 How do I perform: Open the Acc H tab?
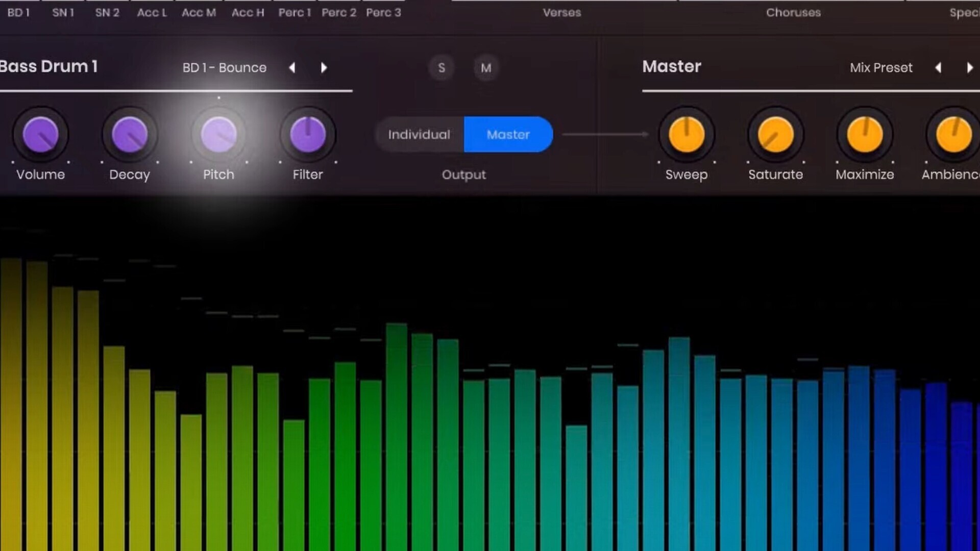(248, 13)
